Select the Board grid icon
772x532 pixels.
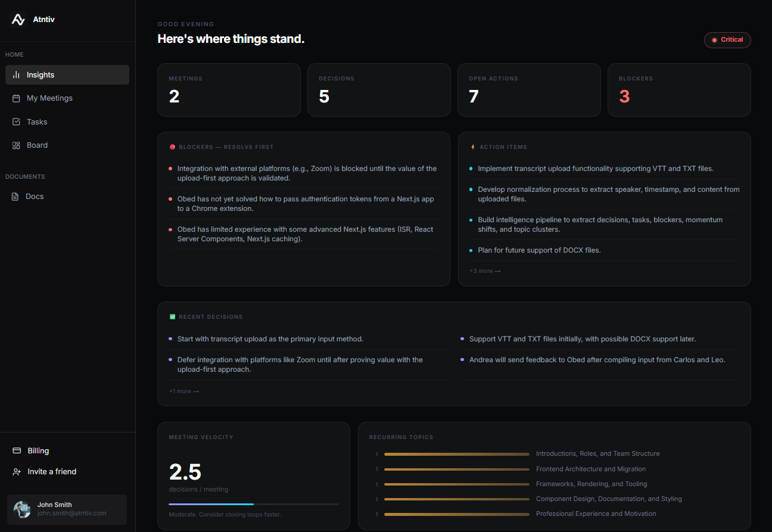pyautogui.click(x=17, y=145)
